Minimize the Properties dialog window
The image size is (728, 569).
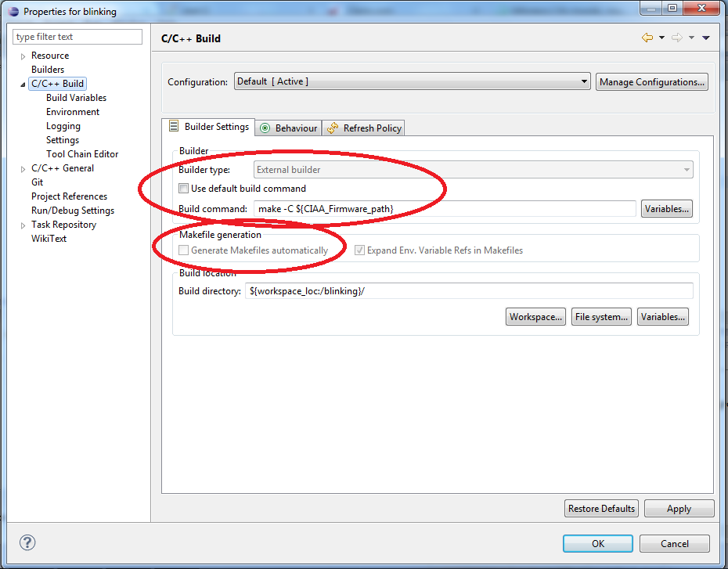(651, 8)
